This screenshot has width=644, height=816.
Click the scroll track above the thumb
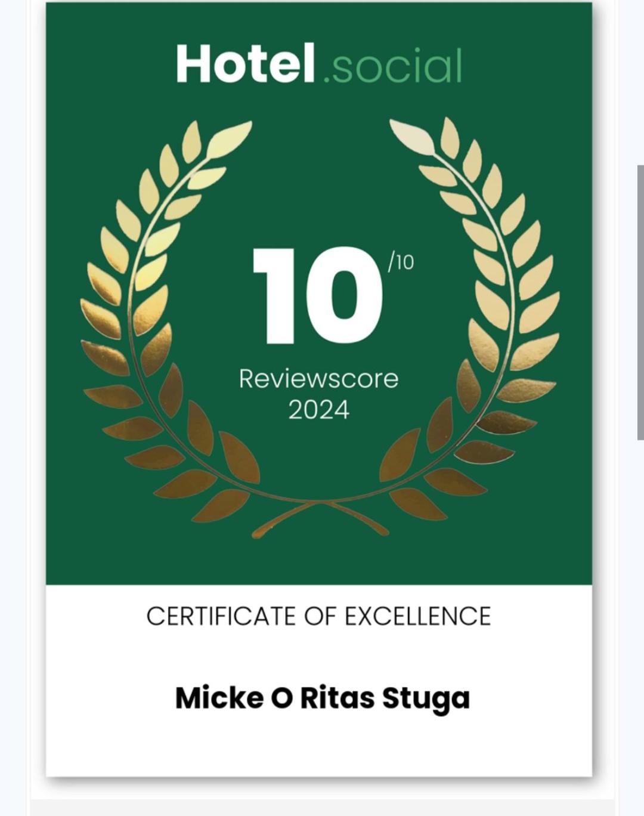[x=640, y=84]
